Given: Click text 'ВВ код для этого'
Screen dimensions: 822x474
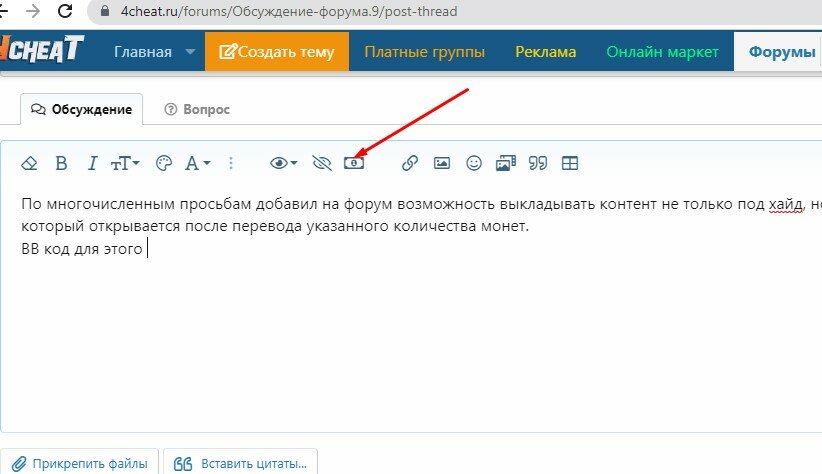Looking at the screenshot, I should click(82, 249).
